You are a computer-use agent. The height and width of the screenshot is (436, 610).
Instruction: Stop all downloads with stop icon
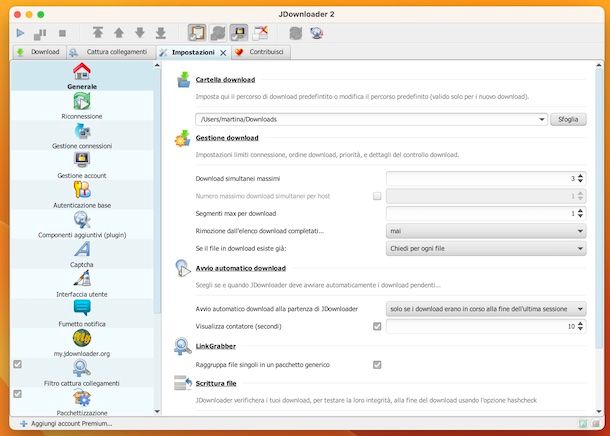coord(62,33)
